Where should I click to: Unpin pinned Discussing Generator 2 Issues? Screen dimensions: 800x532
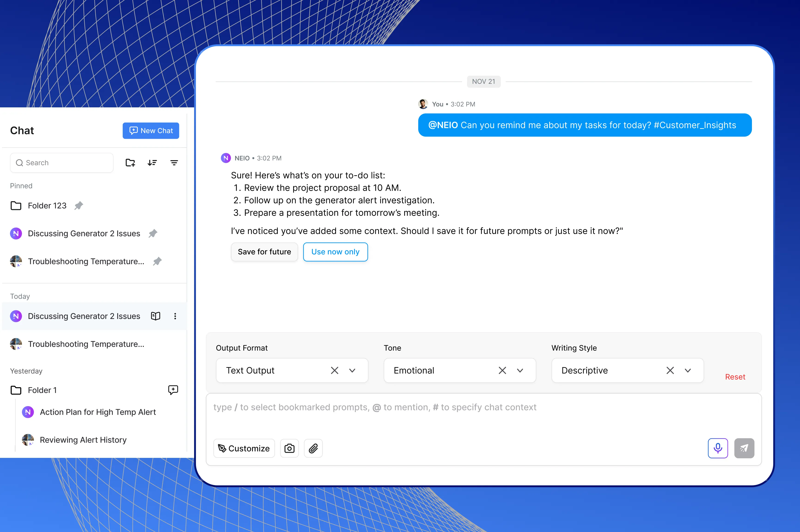pos(153,233)
